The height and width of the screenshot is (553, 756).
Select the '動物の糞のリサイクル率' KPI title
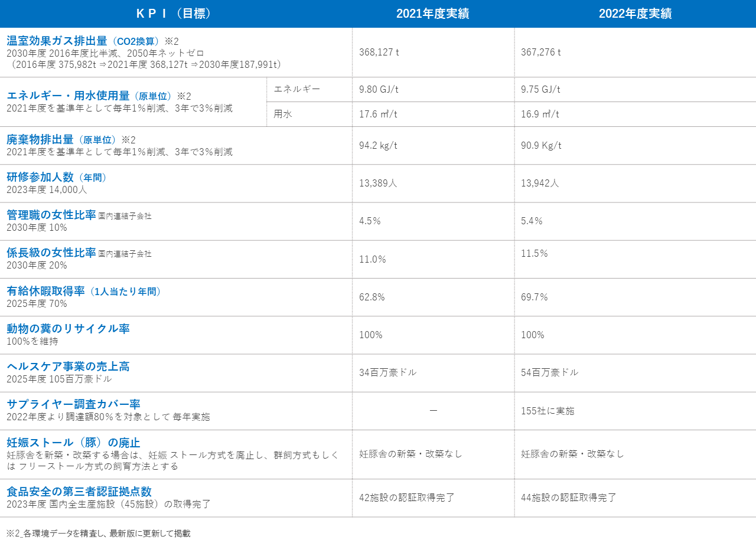click(68, 329)
